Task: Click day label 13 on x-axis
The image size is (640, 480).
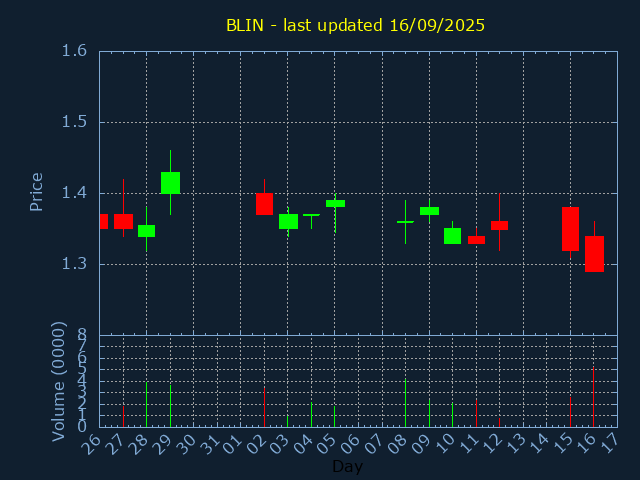Action: click(x=515, y=444)
